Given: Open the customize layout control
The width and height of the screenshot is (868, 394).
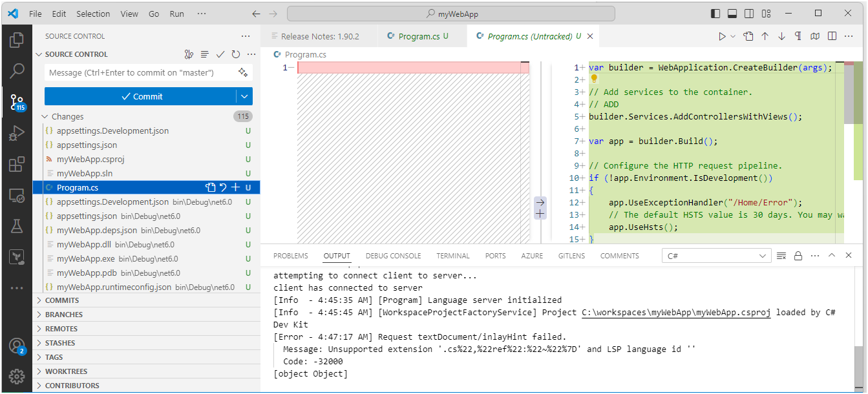Looking at the screenshot, I should coord(766,14).
